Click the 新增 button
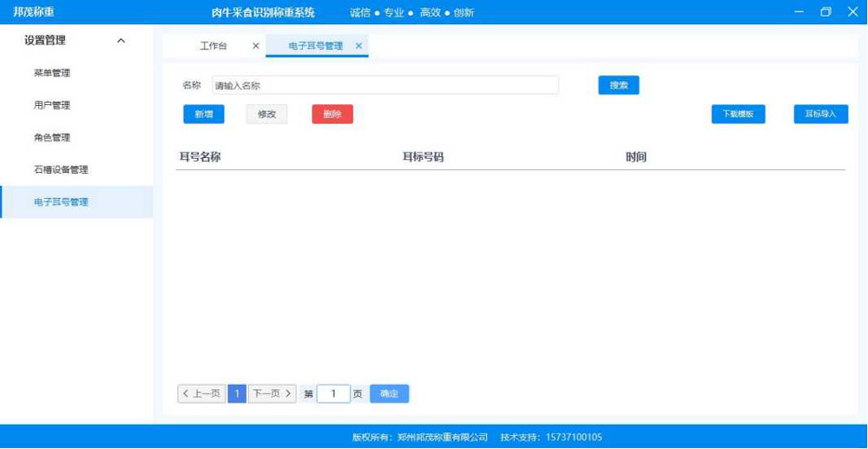The height and width of the screenshot is (449, 868). tap(203, 115)
